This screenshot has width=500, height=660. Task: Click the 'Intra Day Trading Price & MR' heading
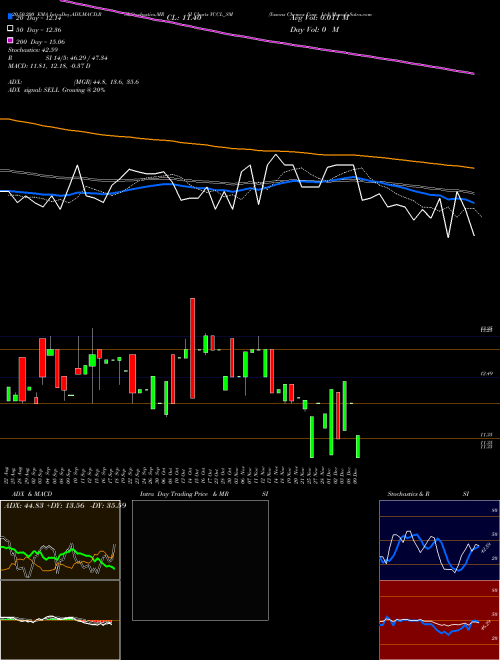click(x=184, y=494)
